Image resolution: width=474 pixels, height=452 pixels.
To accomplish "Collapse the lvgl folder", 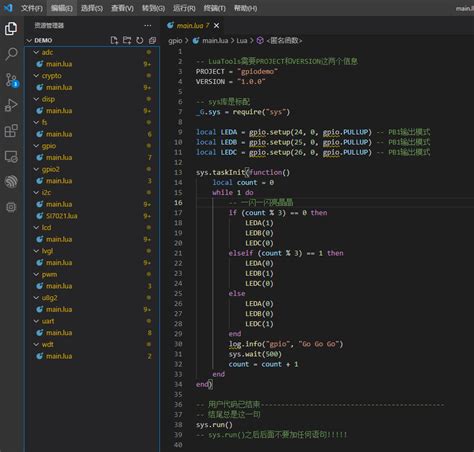I will point(36,251).
